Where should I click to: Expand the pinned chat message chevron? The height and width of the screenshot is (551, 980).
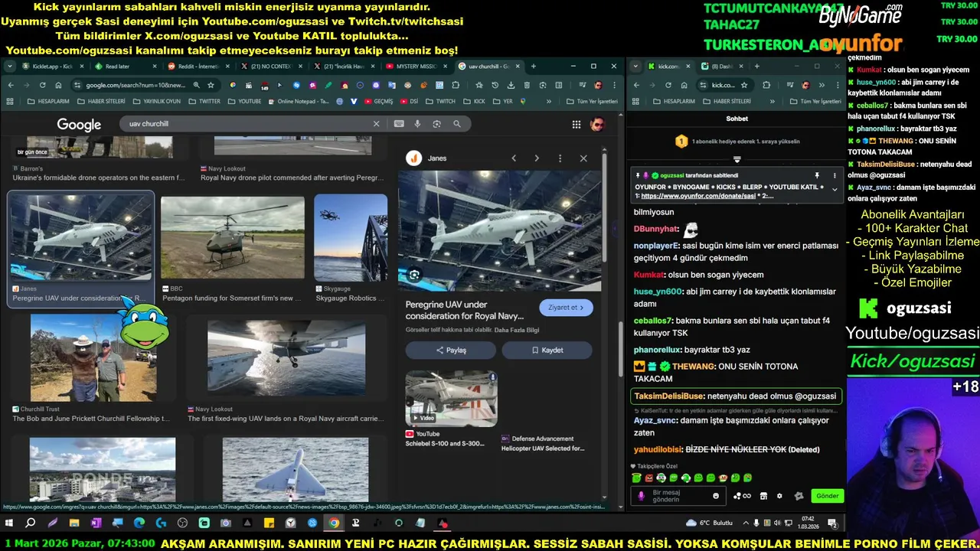pyautogui.click(x=835, y=189)
